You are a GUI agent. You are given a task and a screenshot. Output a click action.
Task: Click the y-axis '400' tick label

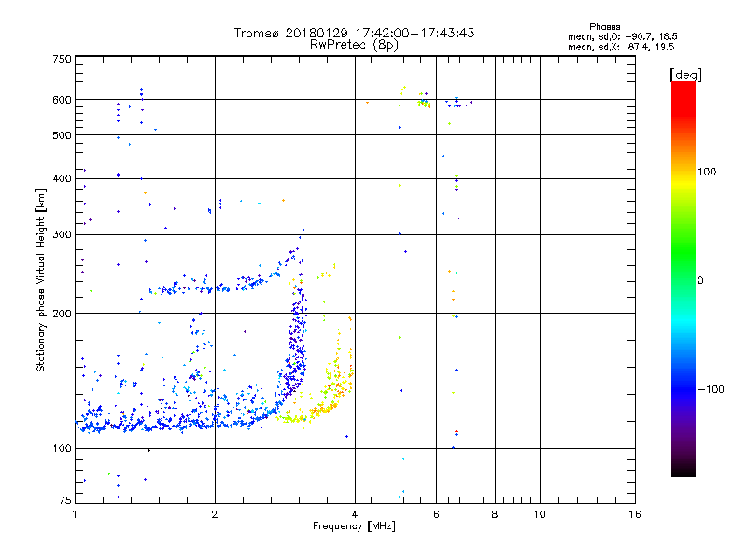click(x=62, y=178)
